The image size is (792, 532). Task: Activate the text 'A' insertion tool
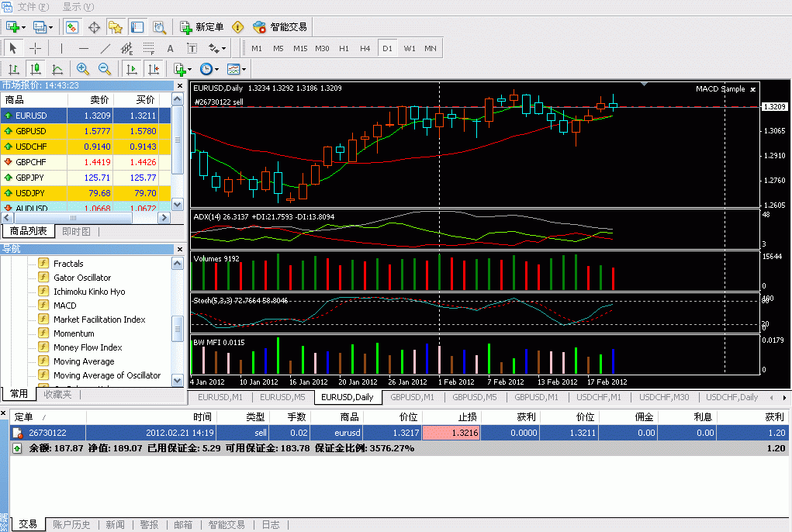point(170,48)
